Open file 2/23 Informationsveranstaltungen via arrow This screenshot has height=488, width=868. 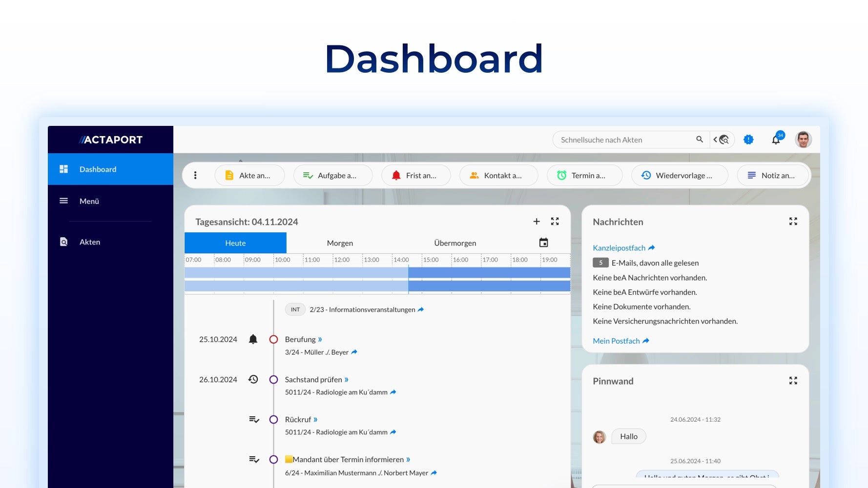(421, 309)
